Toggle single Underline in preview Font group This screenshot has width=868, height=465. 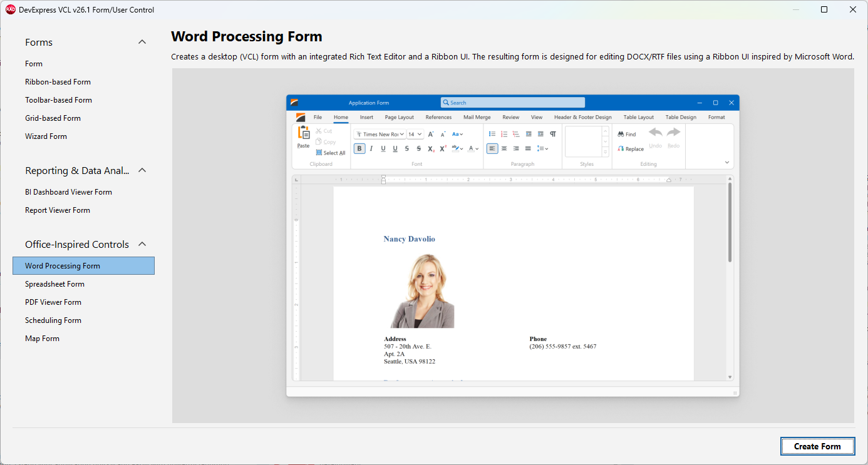(383, 148)
